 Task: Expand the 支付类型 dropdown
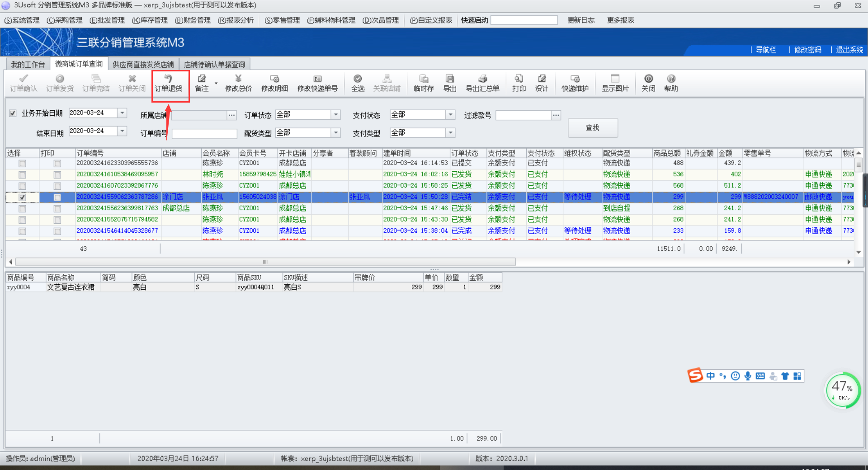point(450,133)
